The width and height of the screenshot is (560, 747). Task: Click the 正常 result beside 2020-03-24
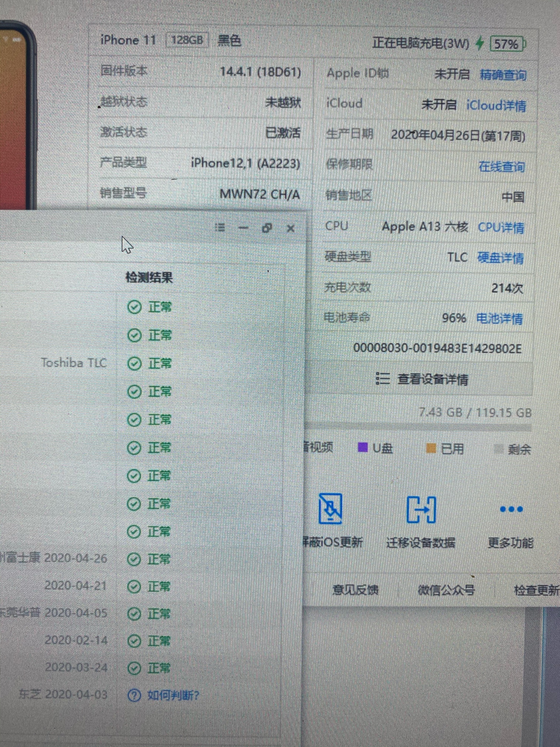pos(149,668)
